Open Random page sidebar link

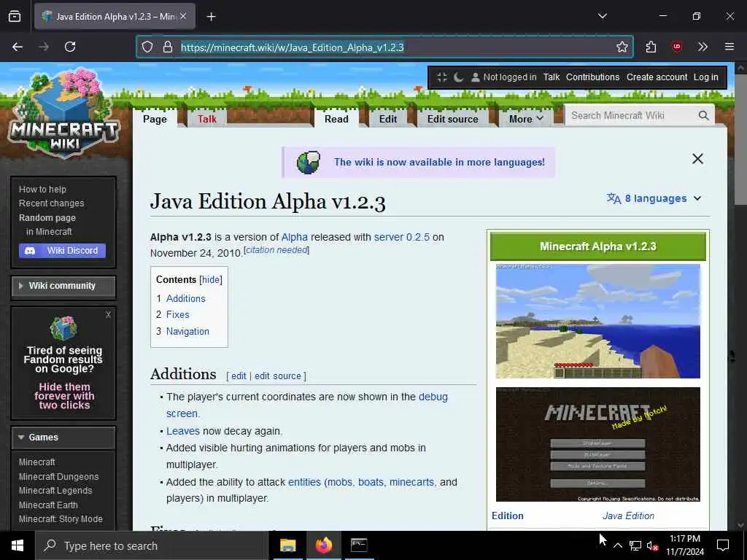(x=47, y=217)
